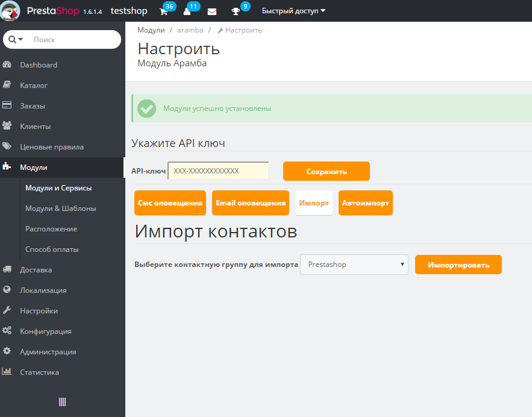Open the envelope messages icon
Image resolution: width=532 pixels, height=417 pixels.
pos(212,12)
